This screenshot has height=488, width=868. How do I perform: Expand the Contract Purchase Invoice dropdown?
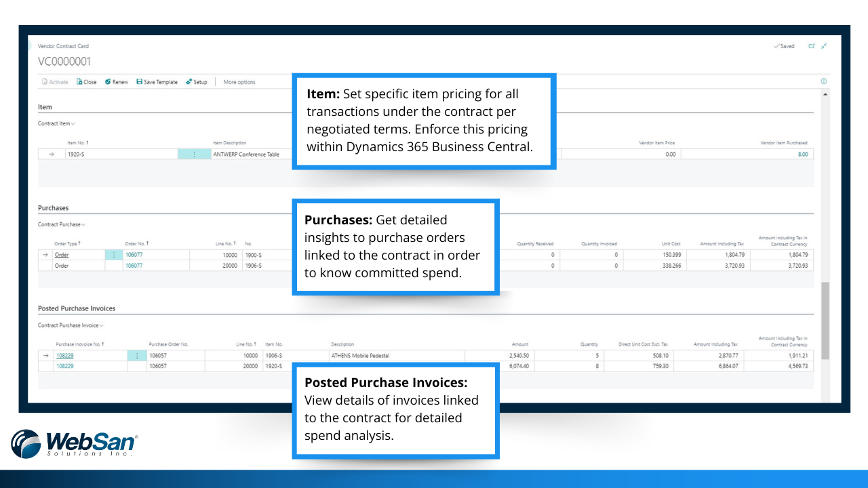click(x=70, y=325)
